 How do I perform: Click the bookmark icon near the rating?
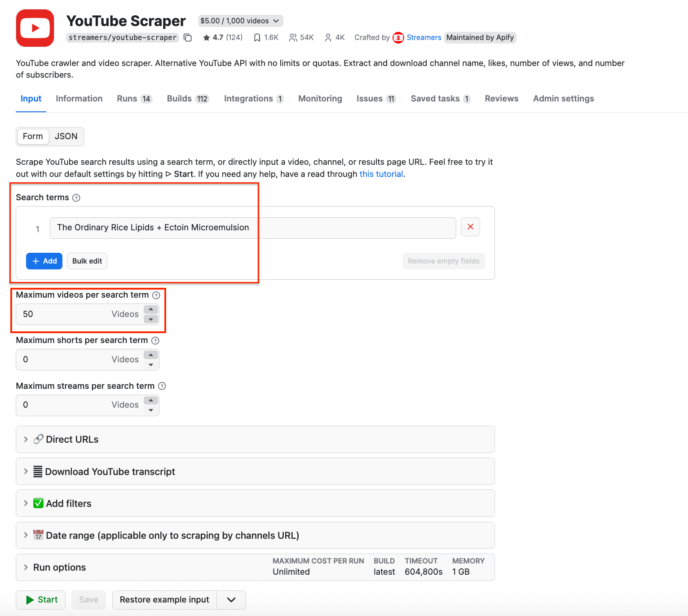coord(257,37)
